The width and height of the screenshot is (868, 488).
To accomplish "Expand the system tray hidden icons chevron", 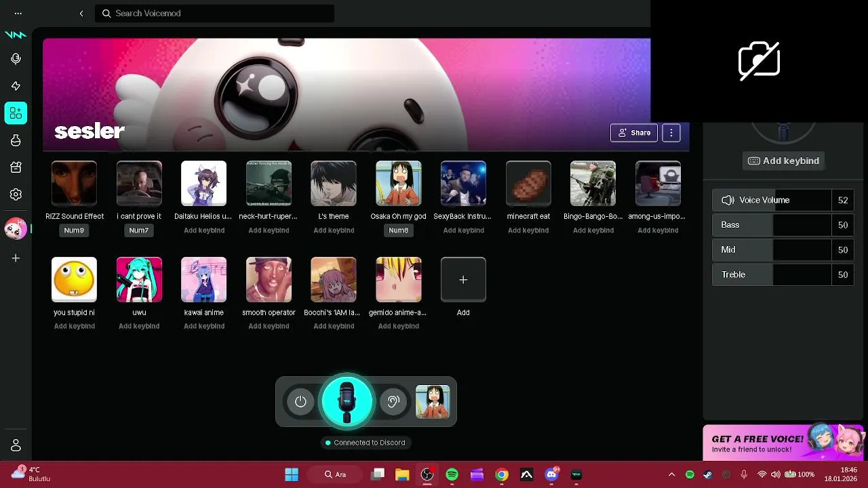I will [671, 474].
